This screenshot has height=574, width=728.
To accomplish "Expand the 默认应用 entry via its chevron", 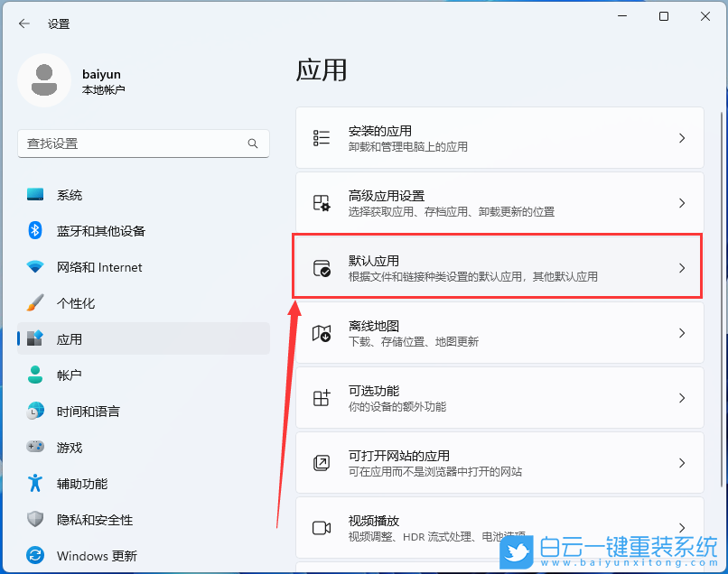I will (682, 267).
